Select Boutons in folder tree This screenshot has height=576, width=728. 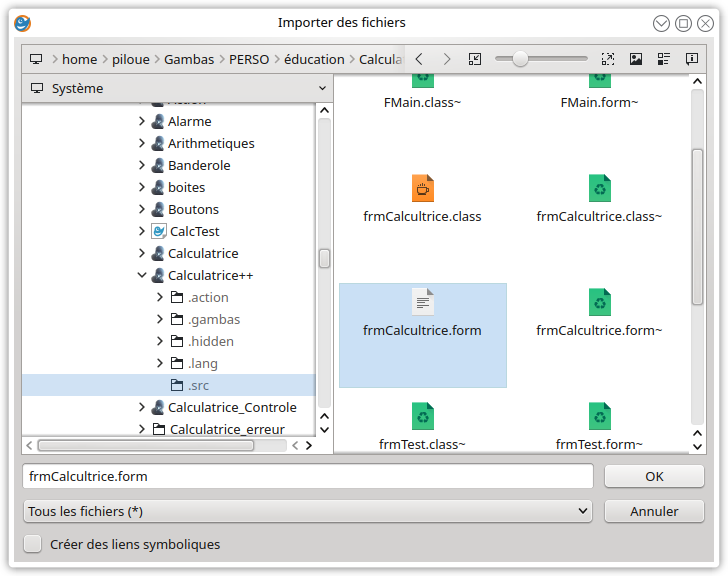coord(193,209)
